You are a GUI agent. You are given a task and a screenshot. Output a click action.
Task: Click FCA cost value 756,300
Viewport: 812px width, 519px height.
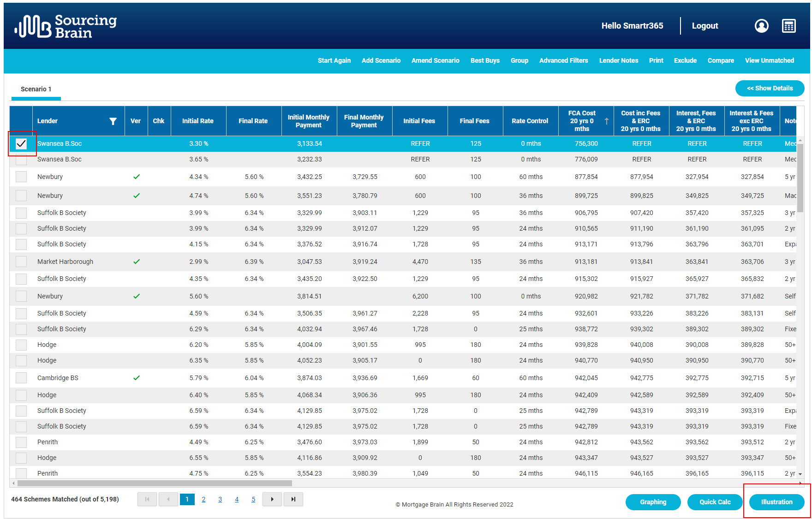(586, 143)
